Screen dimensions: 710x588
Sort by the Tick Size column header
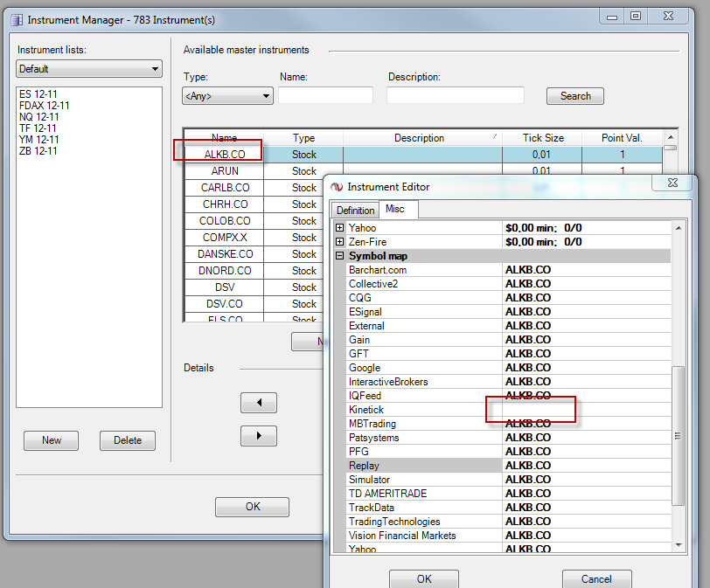click(542, 138)
